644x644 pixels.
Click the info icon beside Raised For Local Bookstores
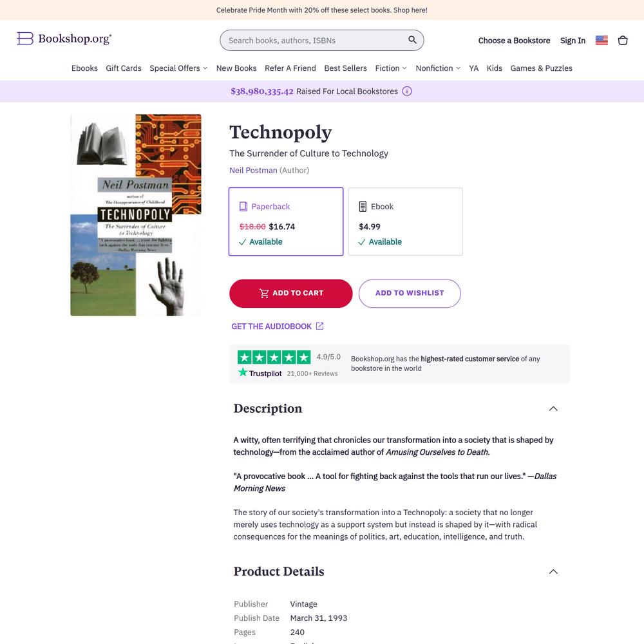[x=406, y=91]
